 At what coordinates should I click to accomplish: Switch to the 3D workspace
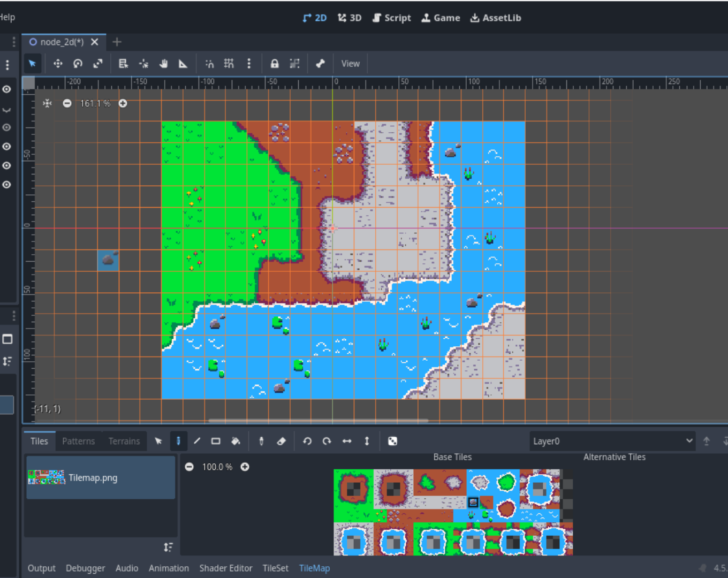tap(350, 18)
